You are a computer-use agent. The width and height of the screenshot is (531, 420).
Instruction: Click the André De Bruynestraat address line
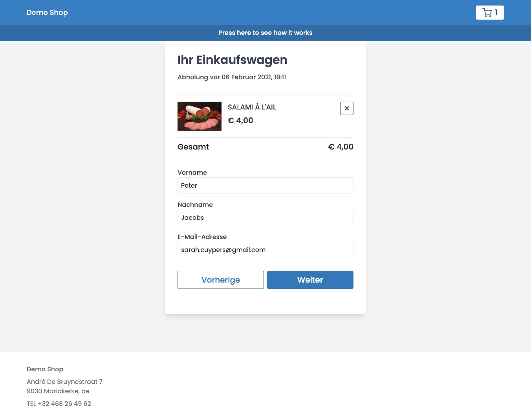coord(64,382)
